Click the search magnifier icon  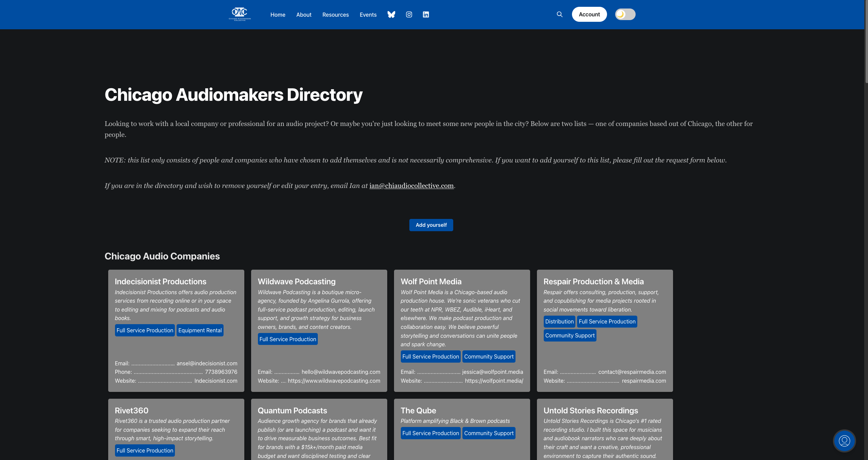coord(559,14)
